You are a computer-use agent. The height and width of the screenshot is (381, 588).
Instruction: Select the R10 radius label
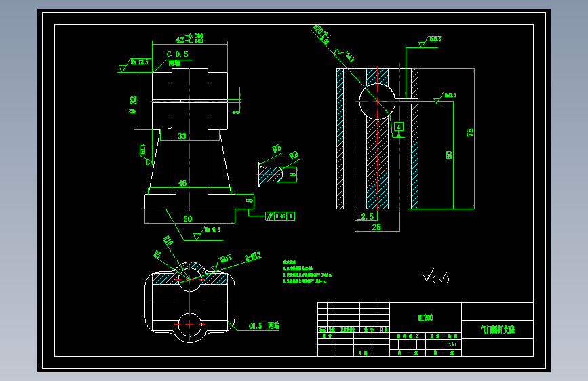pos(168,241)
